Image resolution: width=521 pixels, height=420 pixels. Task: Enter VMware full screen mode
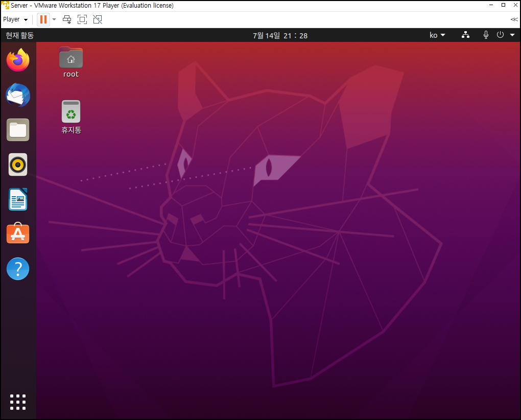click(82, 19)
